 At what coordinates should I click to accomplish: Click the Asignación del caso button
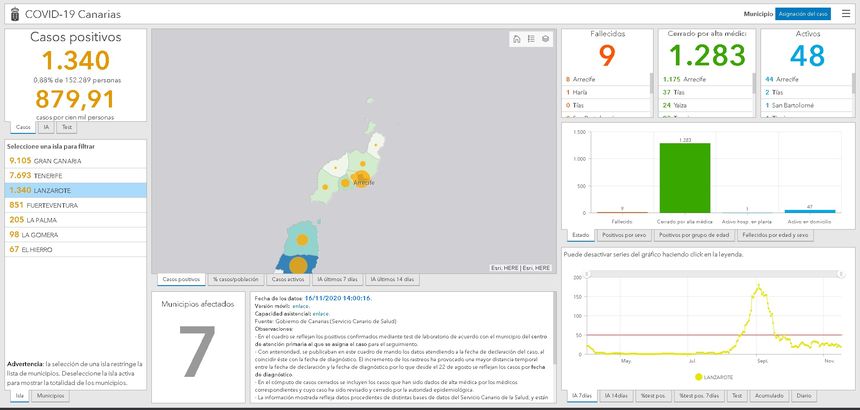[803, 14]
